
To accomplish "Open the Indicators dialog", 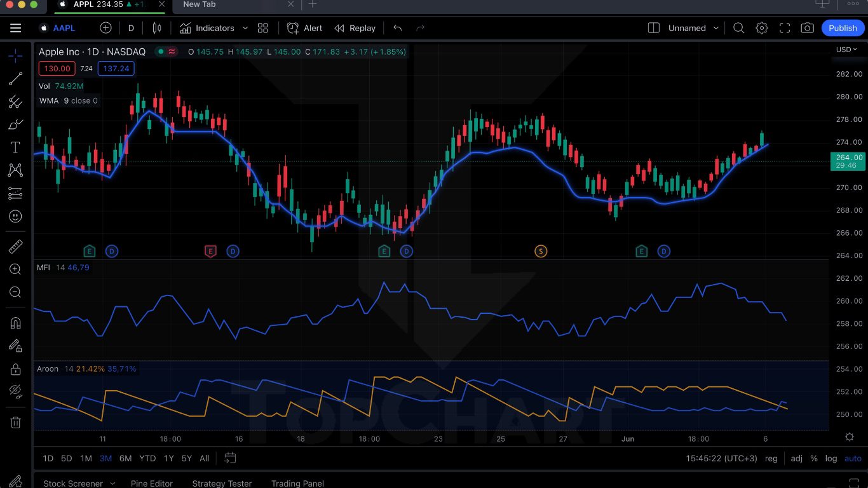I will tap(207, 28).
